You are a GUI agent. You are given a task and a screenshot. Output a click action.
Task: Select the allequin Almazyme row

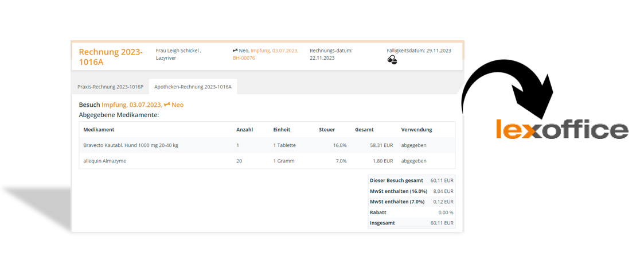tap(267, 161)
